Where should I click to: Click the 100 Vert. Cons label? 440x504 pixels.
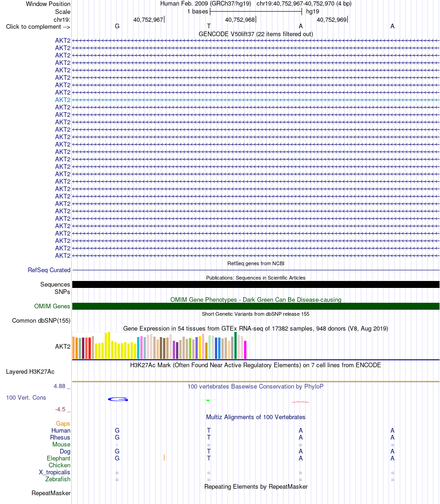coord(26,398)
